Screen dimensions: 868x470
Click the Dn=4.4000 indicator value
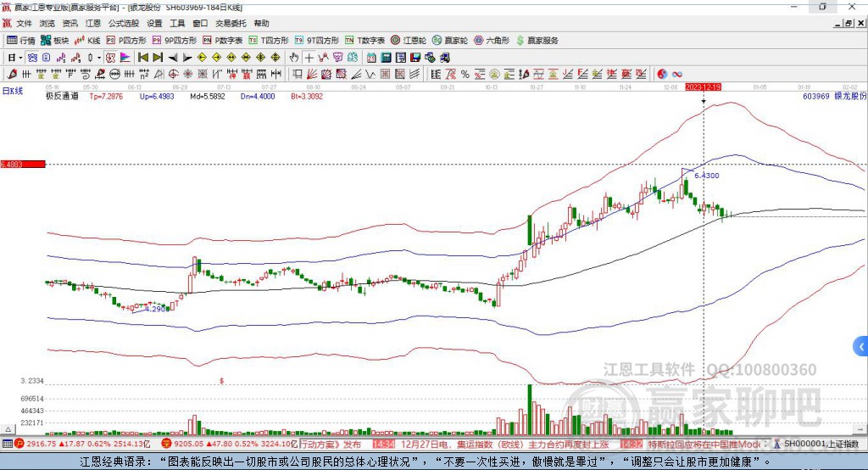point(258,96)
